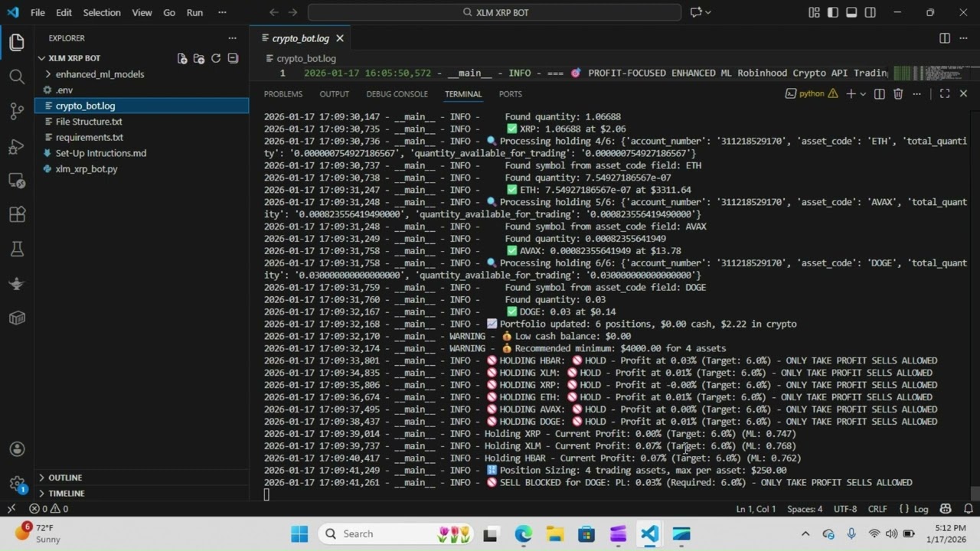Toggle the bottom panel visibility
The height and width of the screenshot is (551, 980).
tap(851, 12)
